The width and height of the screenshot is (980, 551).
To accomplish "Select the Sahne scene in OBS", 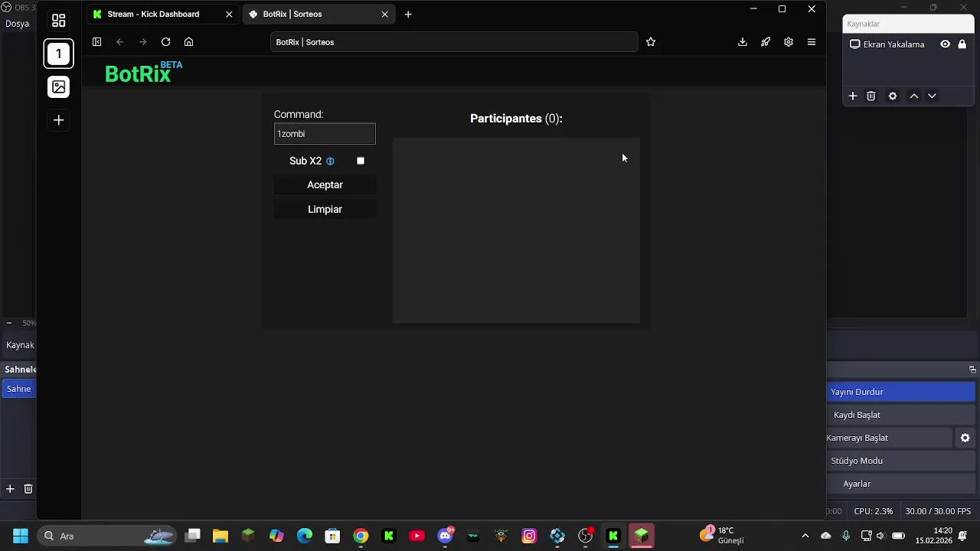I will (x=18, y=389).
